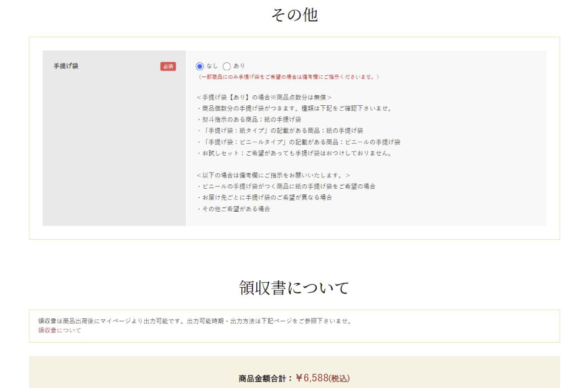588x388 pixels.
Task: Click the 「手提げ袋：ビニールタイプ」 description line
Action: point(298,142)
